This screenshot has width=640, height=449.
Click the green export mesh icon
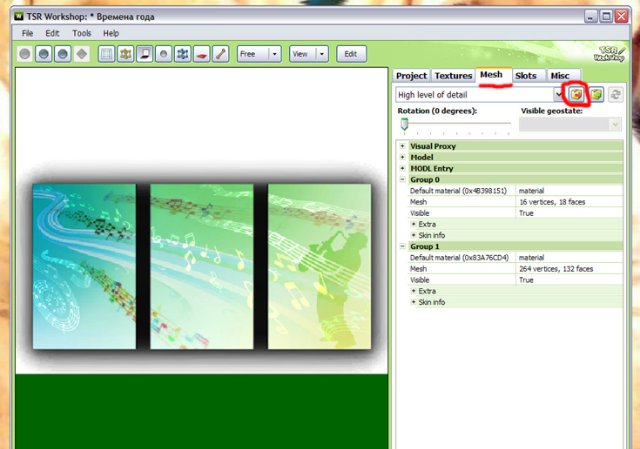click(596, 94)
